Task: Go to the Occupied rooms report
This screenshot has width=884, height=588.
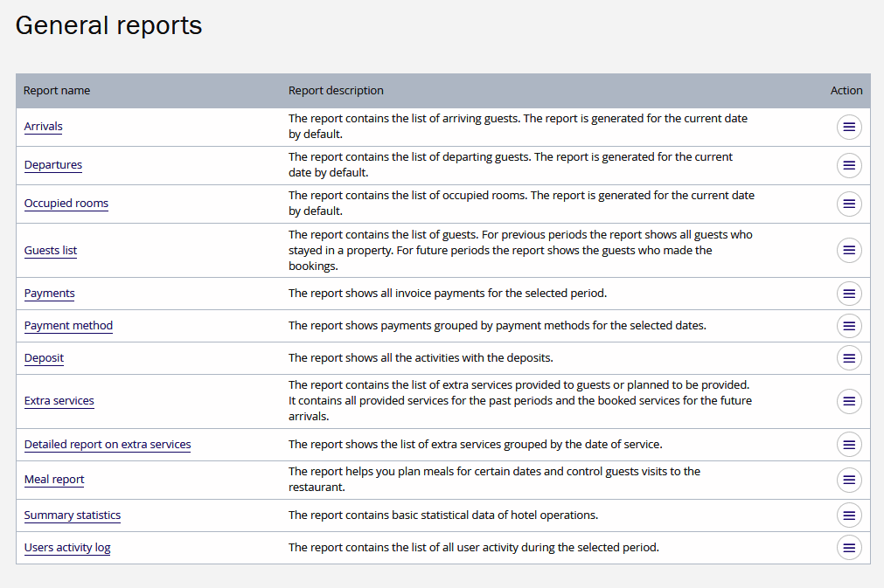Action: (66, 204)
